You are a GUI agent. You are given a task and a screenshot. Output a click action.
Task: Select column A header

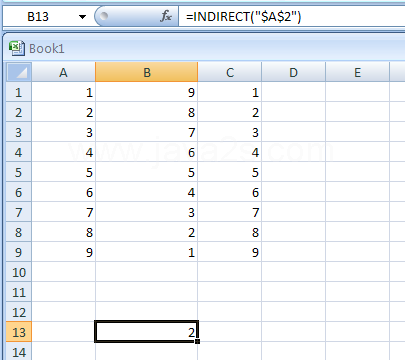point(63,72)
